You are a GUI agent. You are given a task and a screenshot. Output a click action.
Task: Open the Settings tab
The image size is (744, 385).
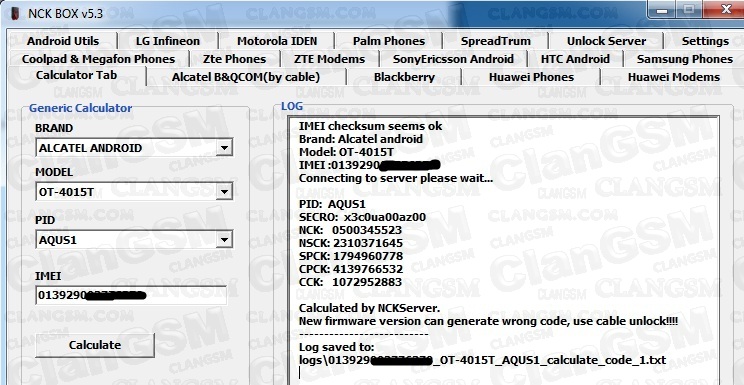[x=705, y=41]
